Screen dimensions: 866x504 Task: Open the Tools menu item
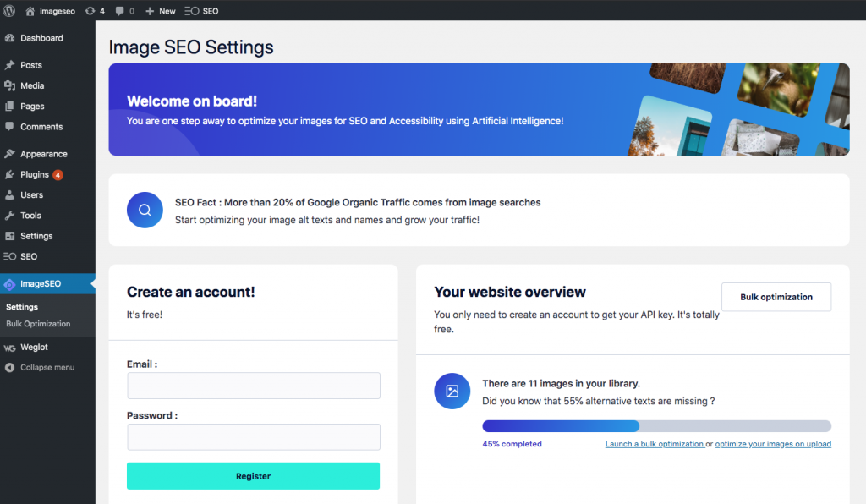tap(31, 216)
